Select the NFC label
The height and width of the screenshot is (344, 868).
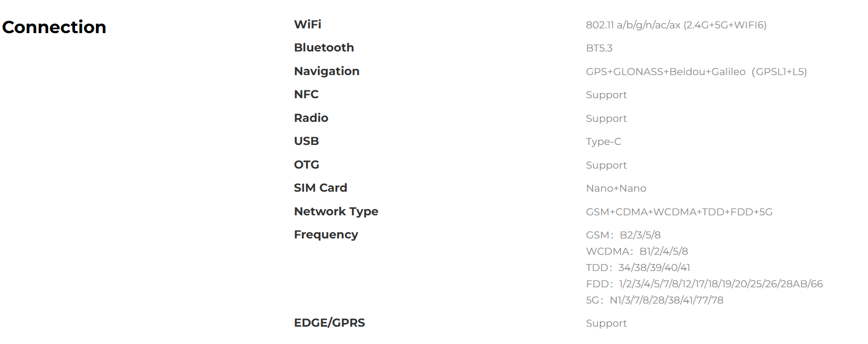(x=306, y=94)
